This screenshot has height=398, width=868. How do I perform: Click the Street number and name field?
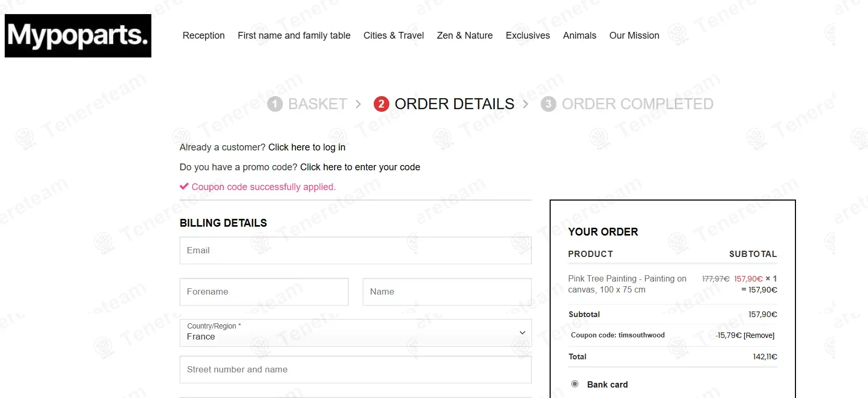pyautogui.click(x=355, y=369)
